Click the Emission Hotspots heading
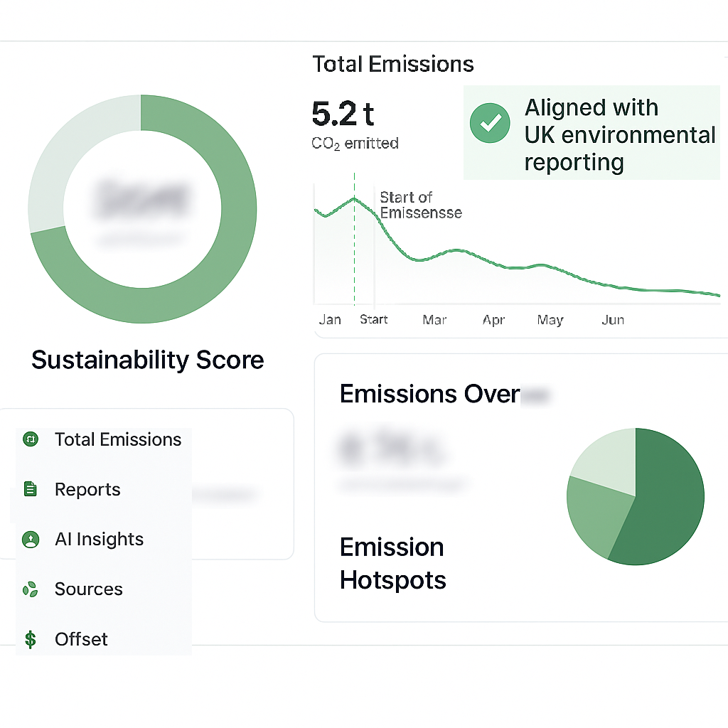Image resolution: width=728 pixels, height=728 pixels. pos(392,564)
